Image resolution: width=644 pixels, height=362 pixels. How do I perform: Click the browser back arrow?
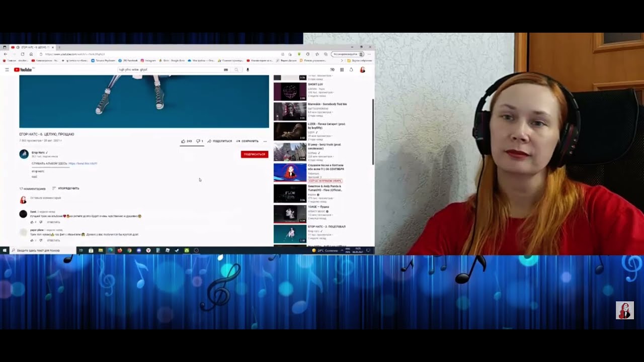pos(6,54)
